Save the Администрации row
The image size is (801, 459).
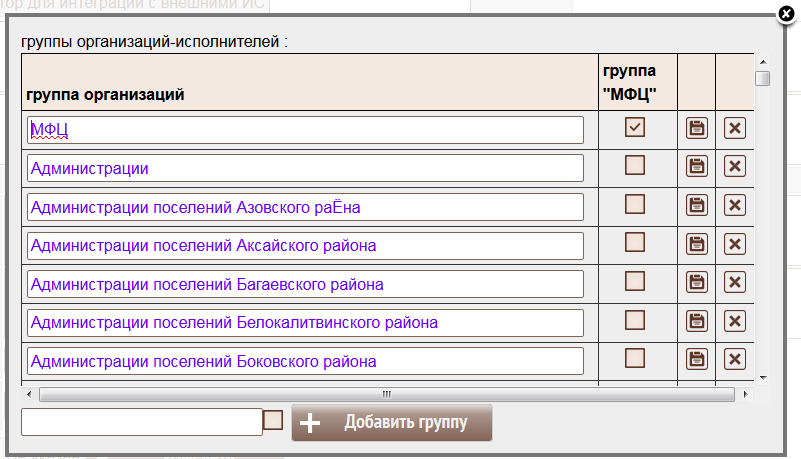click(696, 167)
